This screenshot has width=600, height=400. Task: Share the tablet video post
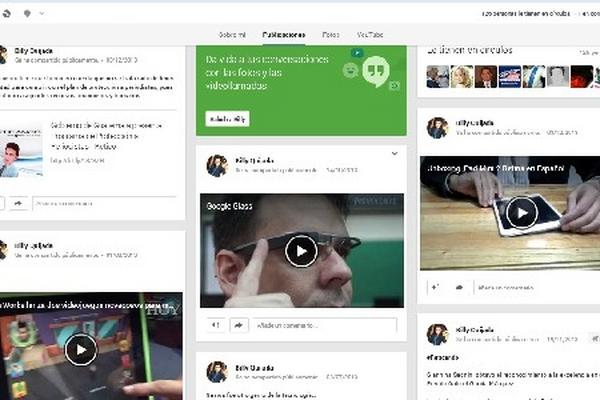click(x=459, y=287)
